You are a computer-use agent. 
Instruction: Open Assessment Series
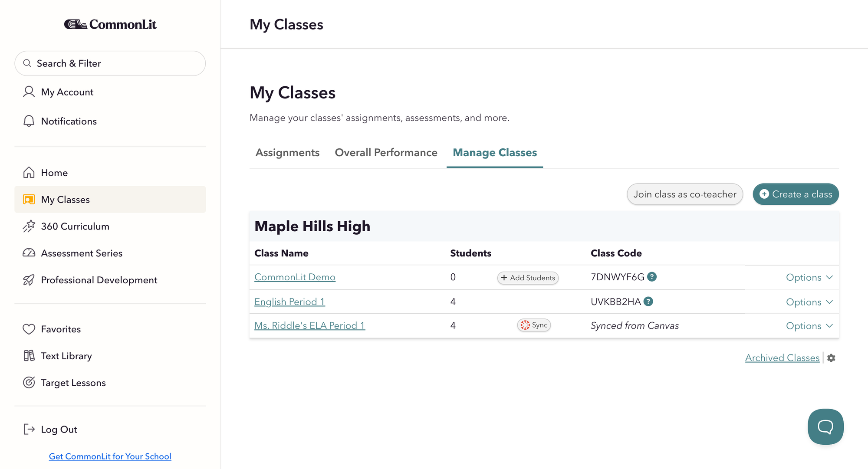[x=82, y=253]
